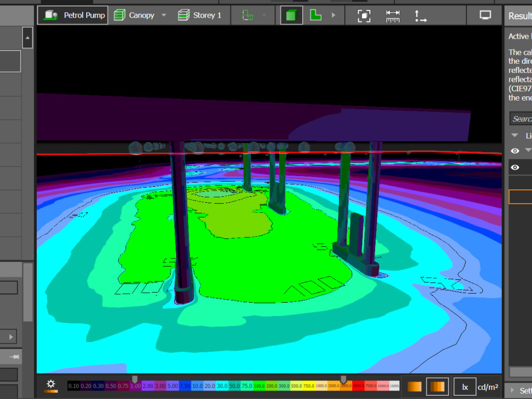The image size is (532, 399).
Task: Activate the 3D view cube icon
Action: coord(291,15)
